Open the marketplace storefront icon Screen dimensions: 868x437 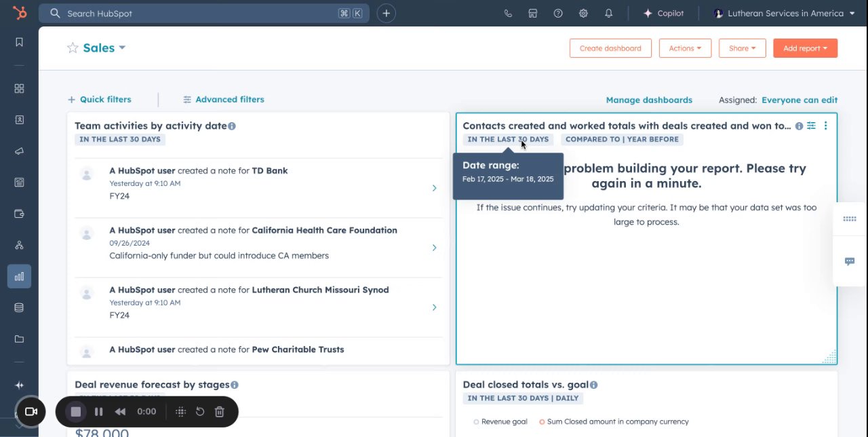[x=533, y=14]
